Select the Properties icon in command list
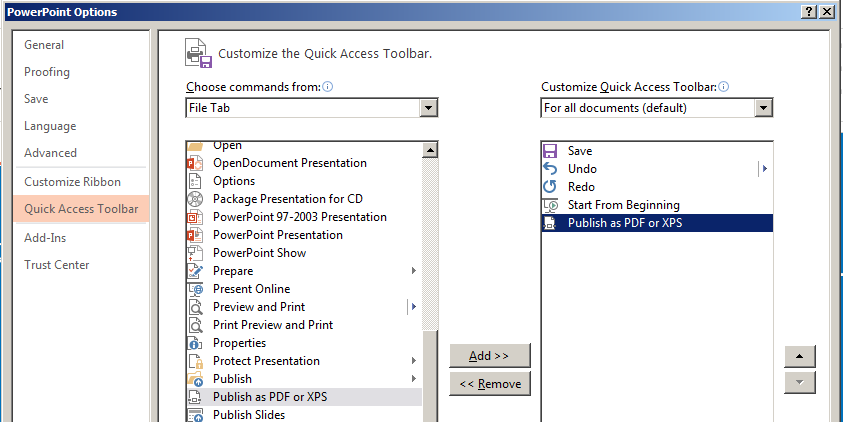 point(195,343)
